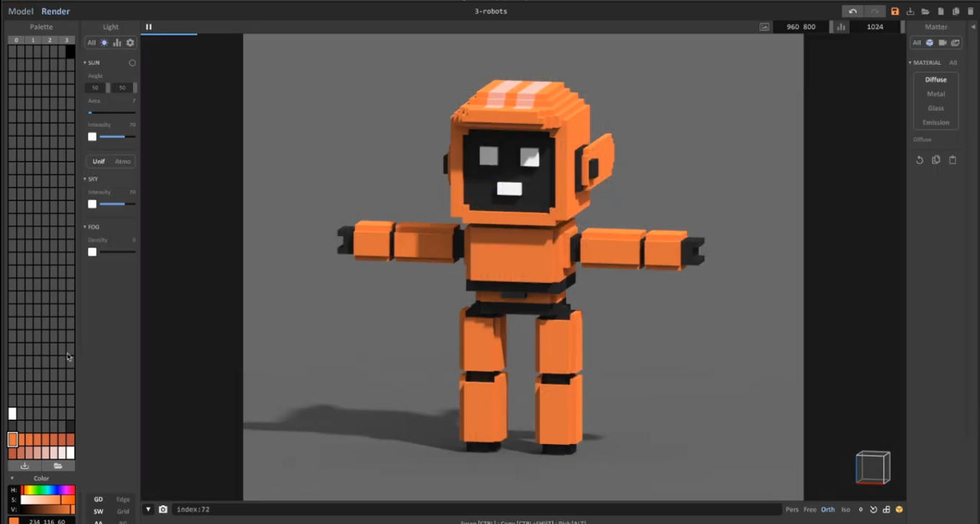Collapse the SUN section
Viewport: 980px width, 524px height.
[x=85, y=63]
